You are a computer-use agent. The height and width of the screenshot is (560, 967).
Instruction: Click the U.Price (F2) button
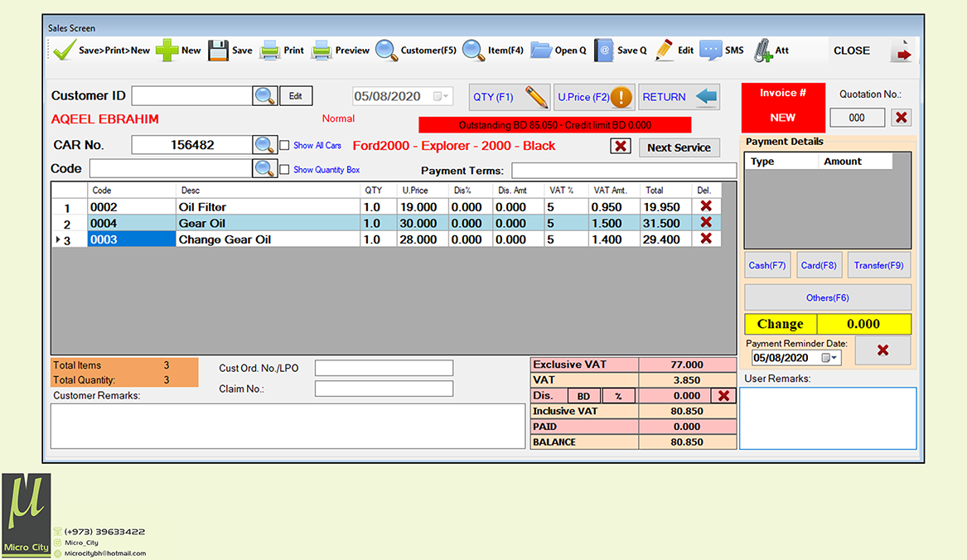[x=594, y=97]
